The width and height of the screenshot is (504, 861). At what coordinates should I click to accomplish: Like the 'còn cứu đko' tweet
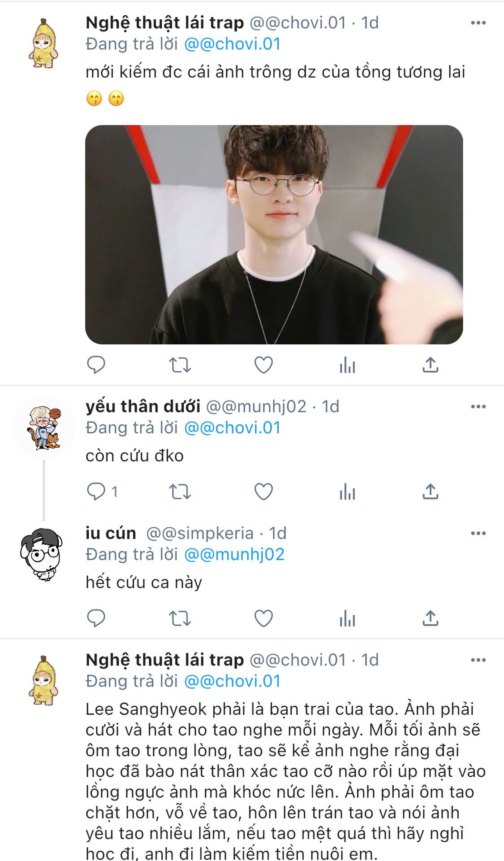[263, 491]
